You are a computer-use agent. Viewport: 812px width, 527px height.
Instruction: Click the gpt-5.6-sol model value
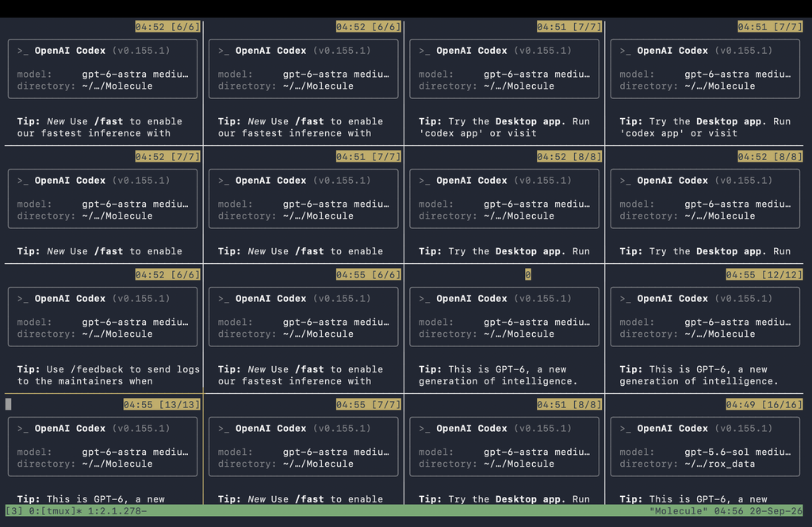[x=737, y=452]
